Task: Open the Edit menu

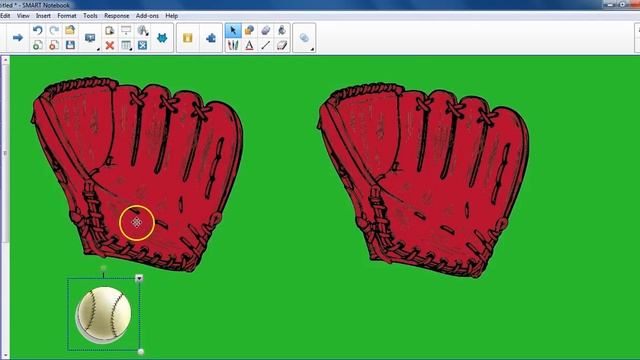Action: click(5, 16)
